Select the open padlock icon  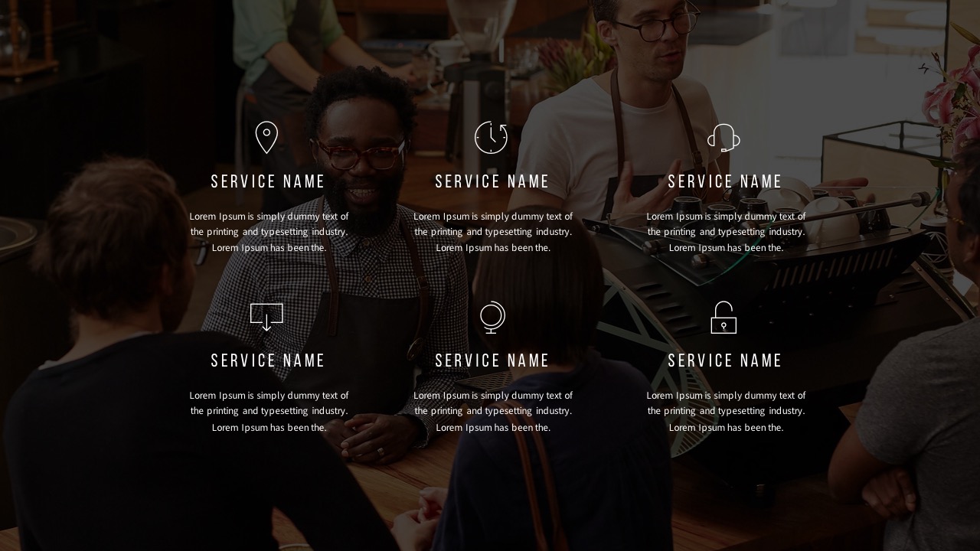724,317
